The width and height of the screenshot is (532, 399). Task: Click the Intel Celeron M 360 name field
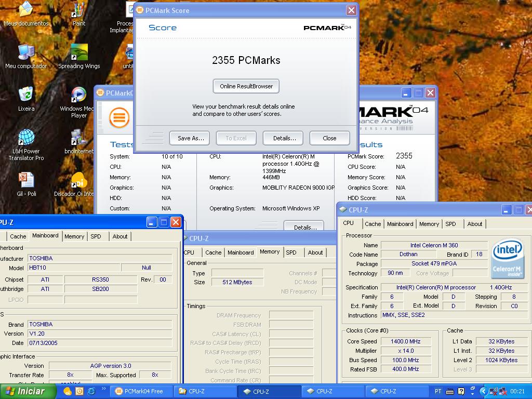pos(434,245)
